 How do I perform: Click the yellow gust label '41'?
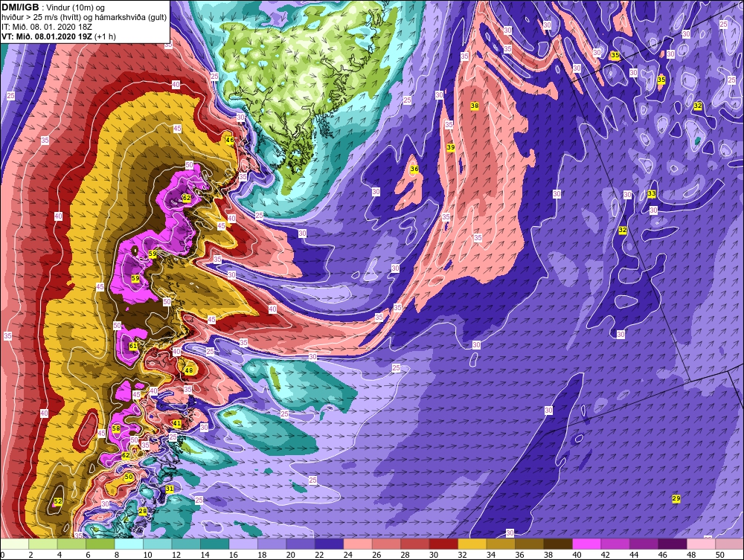click(176, 423)
